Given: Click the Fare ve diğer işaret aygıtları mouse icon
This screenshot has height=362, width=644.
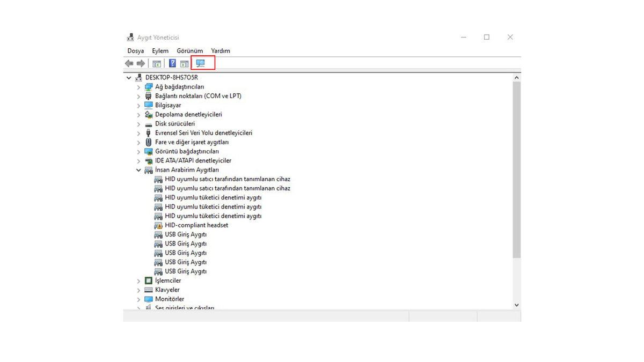Looking at the screenshot, I should tap(149, 142).
